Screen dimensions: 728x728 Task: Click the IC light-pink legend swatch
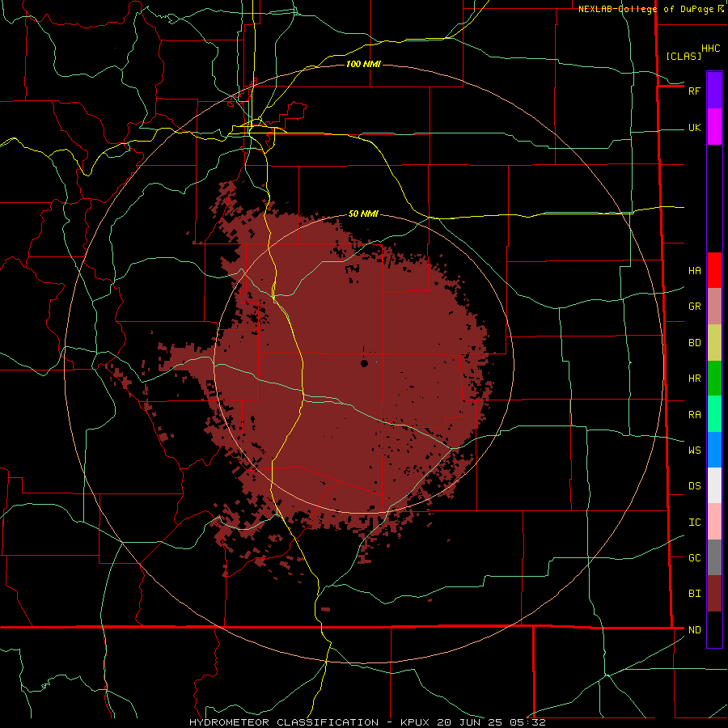[x=714, y=522]
